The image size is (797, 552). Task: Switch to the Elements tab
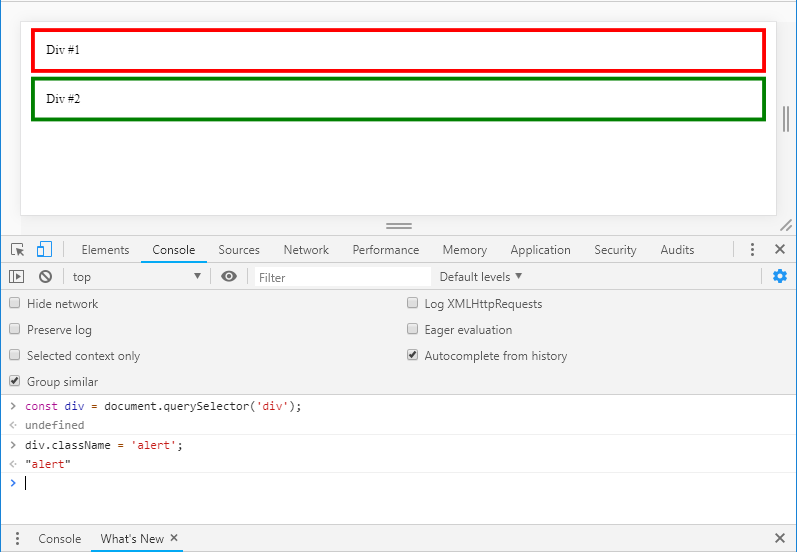(x=105, y=250)
